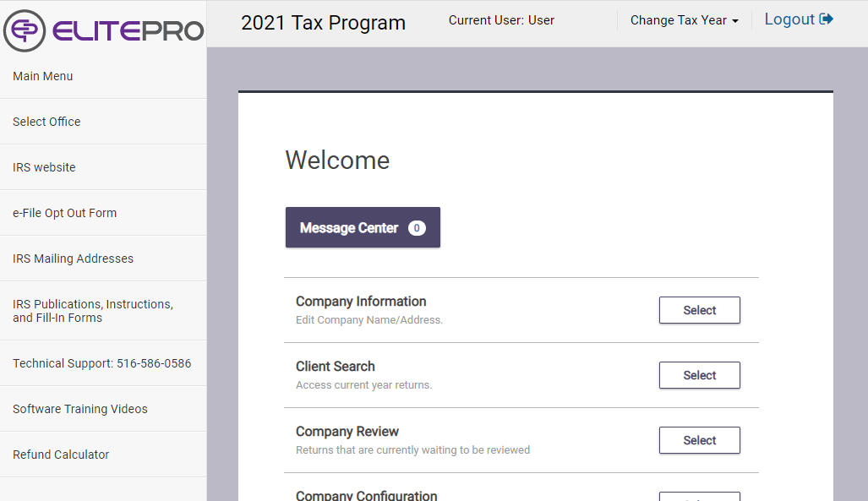
Task: Click Technical Support phone number entry
Action: tap(101, 363)
